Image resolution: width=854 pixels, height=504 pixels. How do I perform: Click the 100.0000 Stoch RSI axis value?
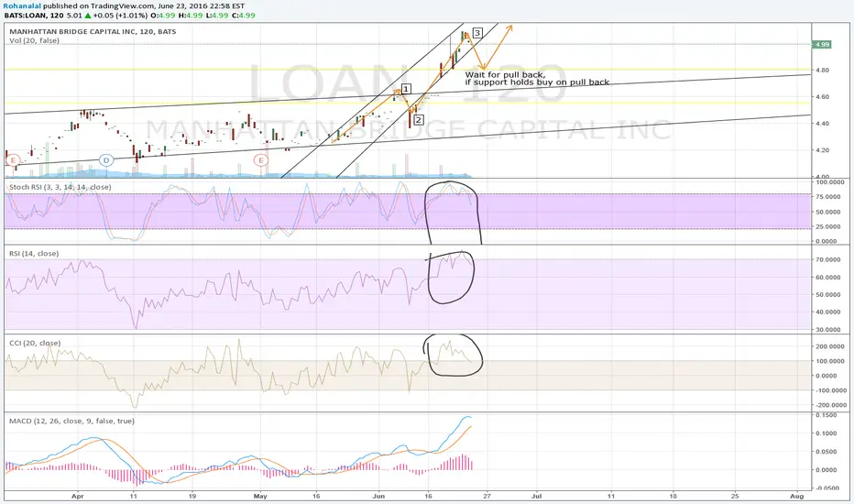coord(829,182)
